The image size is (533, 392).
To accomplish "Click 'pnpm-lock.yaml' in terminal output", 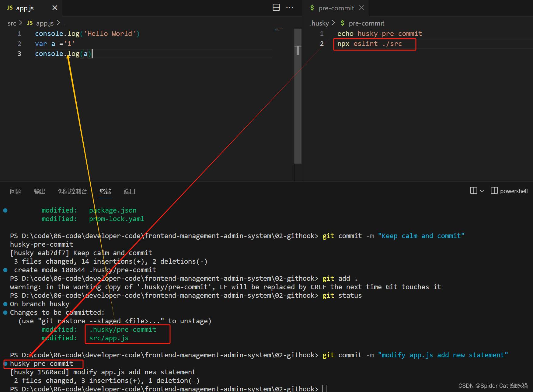I will coord(117,219).
